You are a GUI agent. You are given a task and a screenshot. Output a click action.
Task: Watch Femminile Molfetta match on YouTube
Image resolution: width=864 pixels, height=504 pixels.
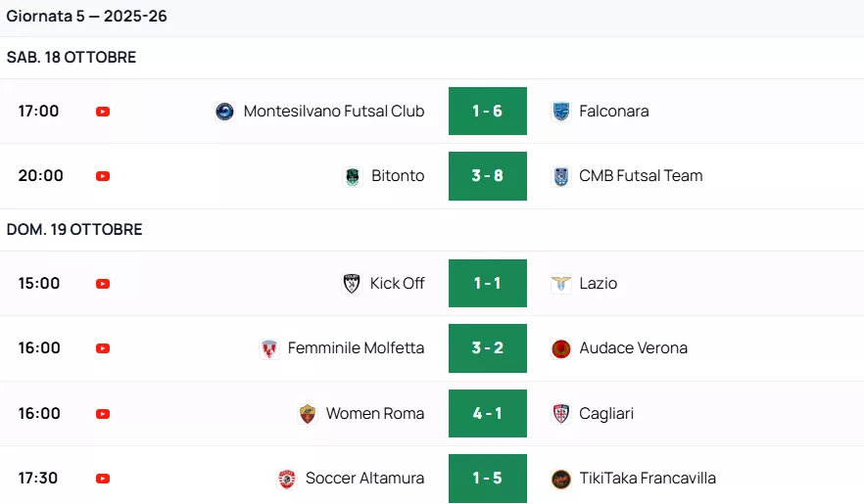[103, 348]
